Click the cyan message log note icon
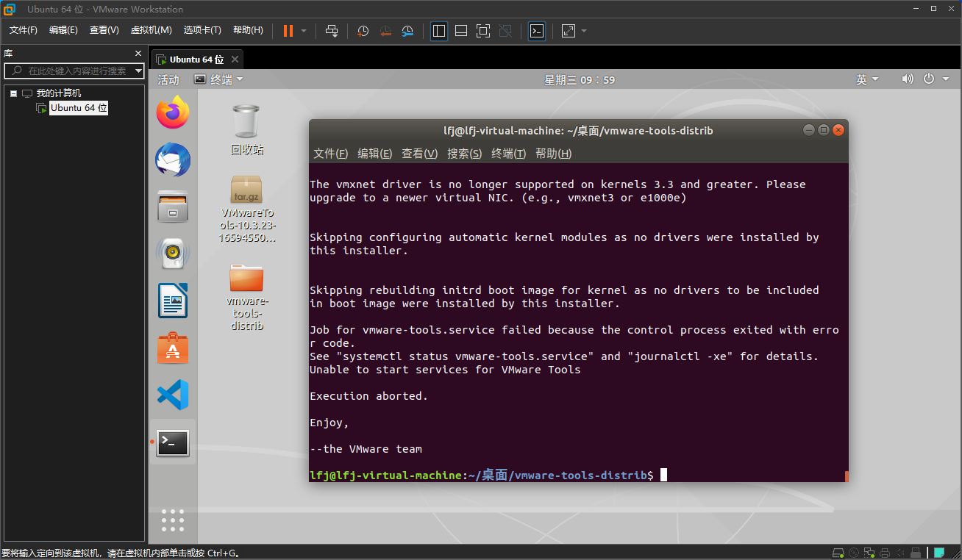962x560 pixels. (939, 552)
